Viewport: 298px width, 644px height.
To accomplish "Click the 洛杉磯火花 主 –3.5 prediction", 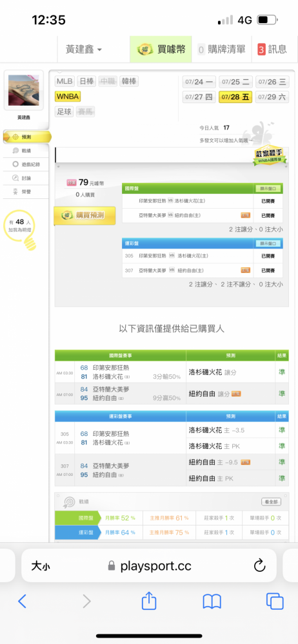I will click(x=217, y=430).
